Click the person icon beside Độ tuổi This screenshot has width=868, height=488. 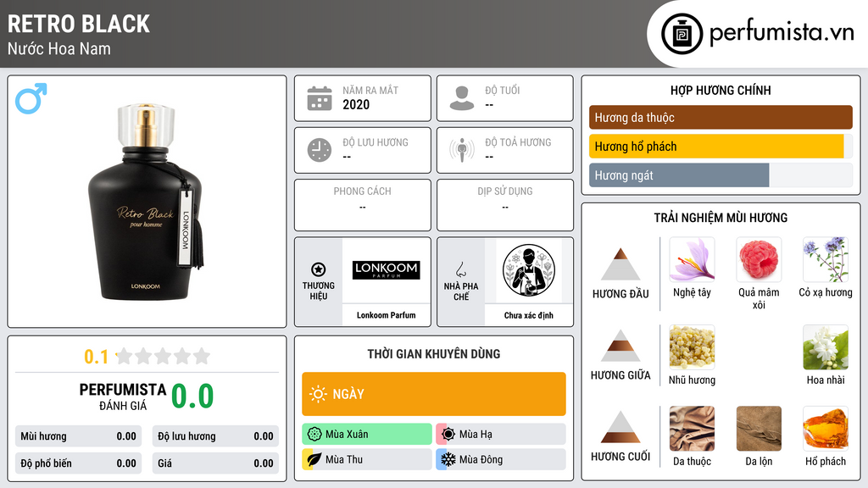[x=462, y=98]
